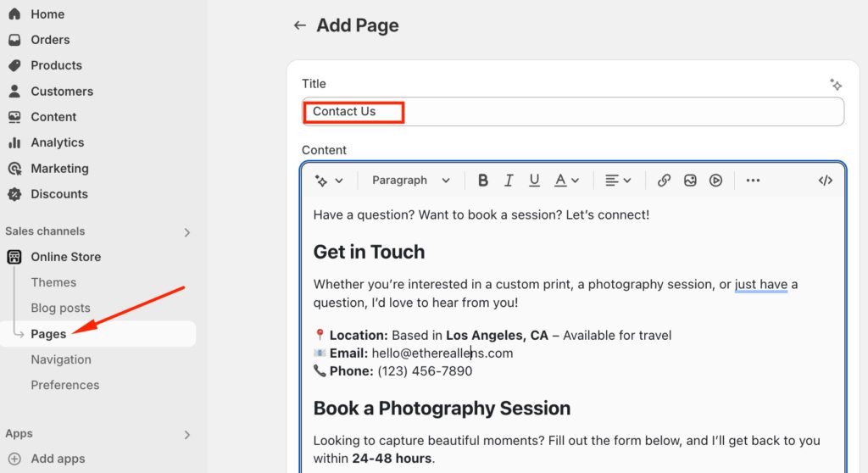Click the AI sparkle icon beside Title
This screenshot has width=868, height=473.
836,84
